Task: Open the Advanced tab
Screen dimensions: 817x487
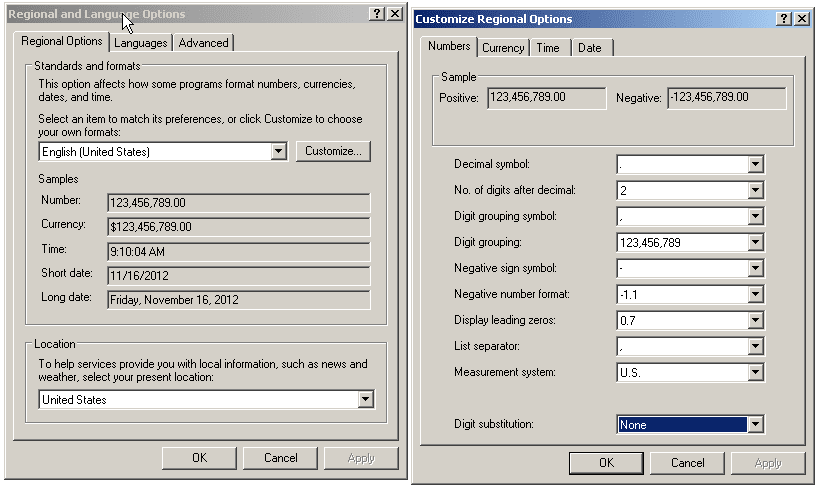Action: point(203,43)
